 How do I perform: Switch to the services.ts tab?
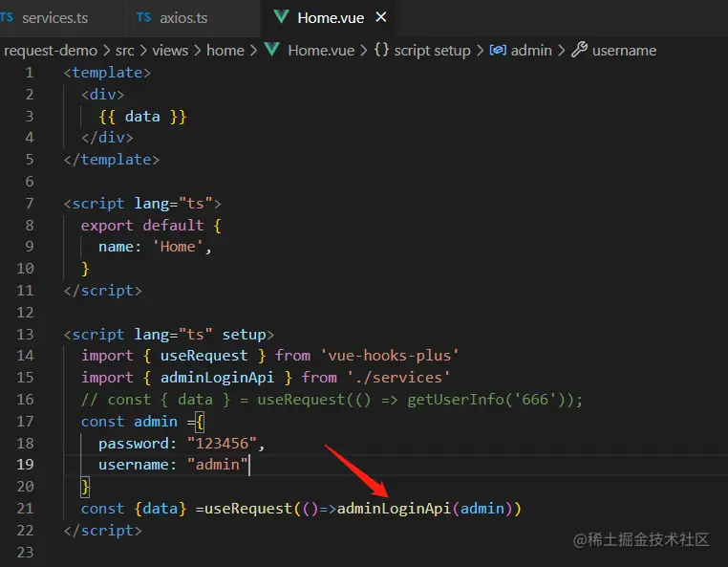[x=54, y=18]
